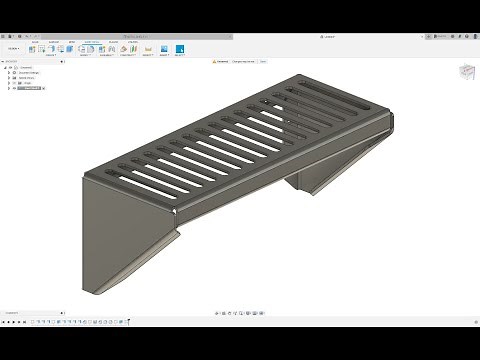Switch to the Untitled document tab
The width and height of the screenshot is (480, 360).
pos(327,37)
